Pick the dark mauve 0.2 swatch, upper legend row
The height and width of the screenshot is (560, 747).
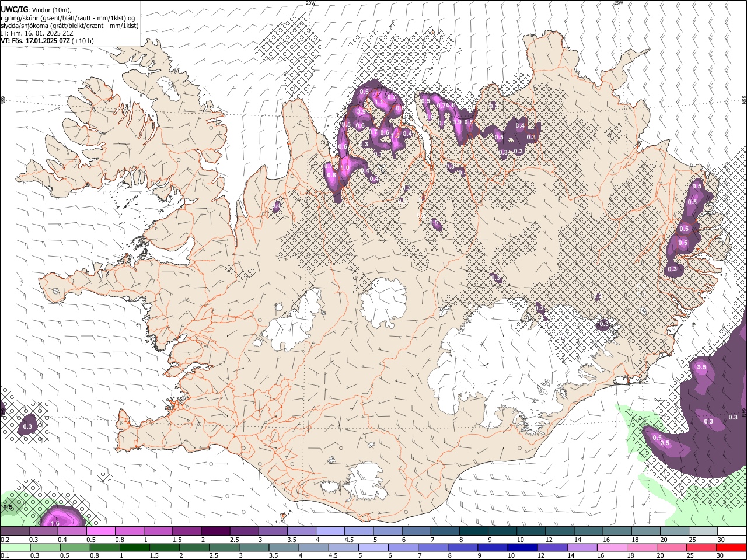(15, 531)
